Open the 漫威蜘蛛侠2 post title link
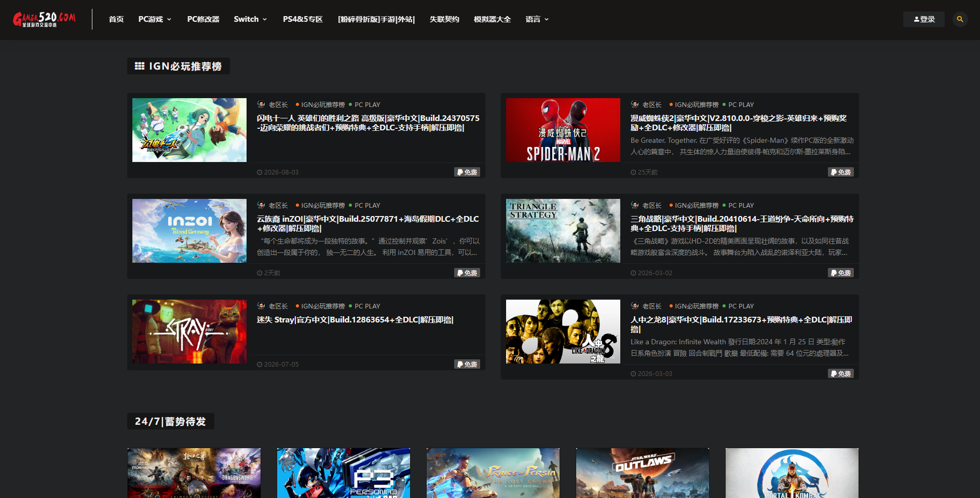The height and width of the screenshot is (498, 980). pos(739,123)
